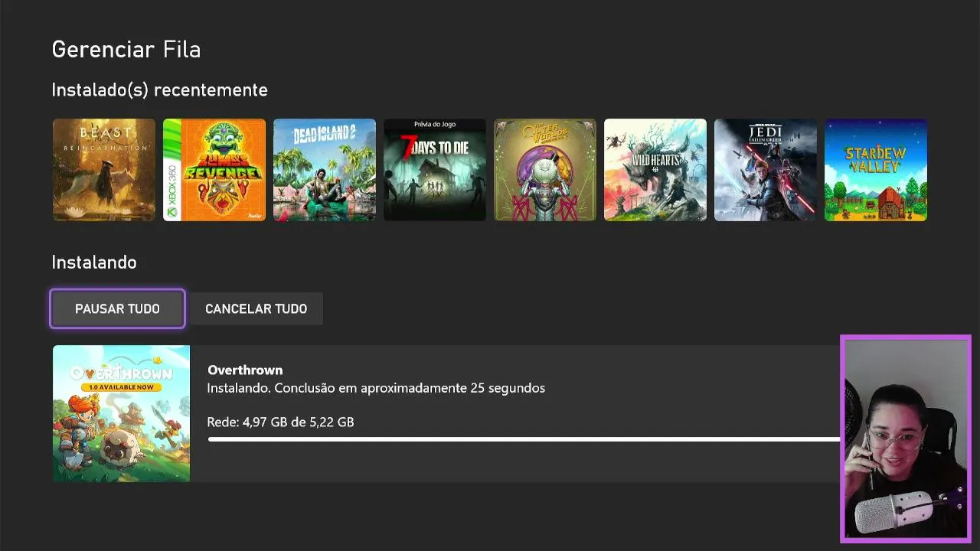Click the PAUSAR TUDO button
This screenshot has width=980, height=551.
pos(117,308)
